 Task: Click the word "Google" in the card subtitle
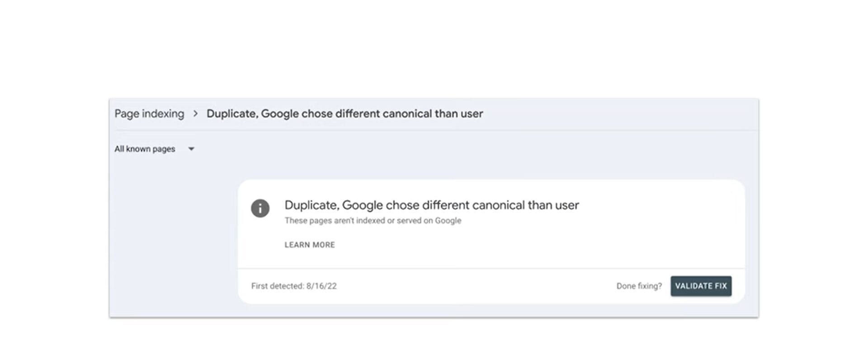click(448, 221)
